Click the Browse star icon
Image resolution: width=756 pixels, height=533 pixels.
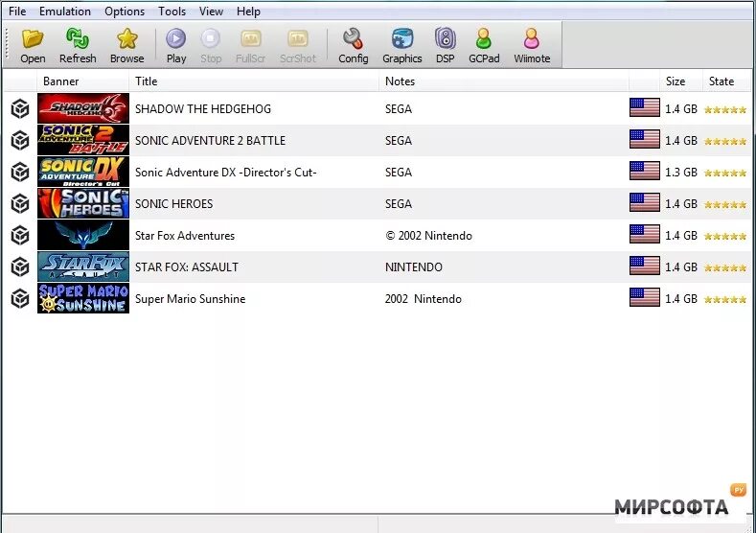[126, 39]
